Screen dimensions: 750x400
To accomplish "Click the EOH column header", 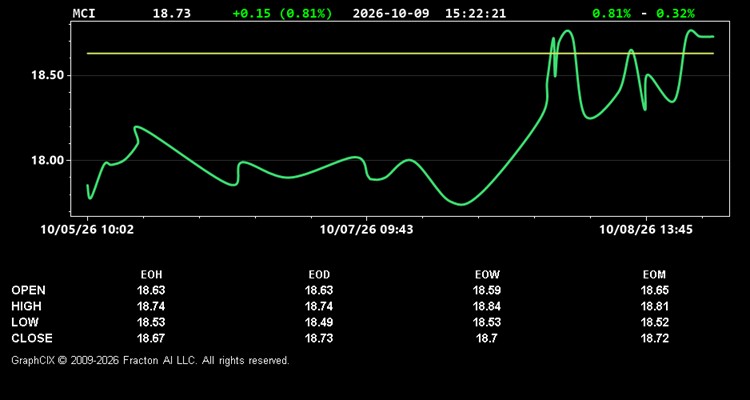I will pos(151,275).
